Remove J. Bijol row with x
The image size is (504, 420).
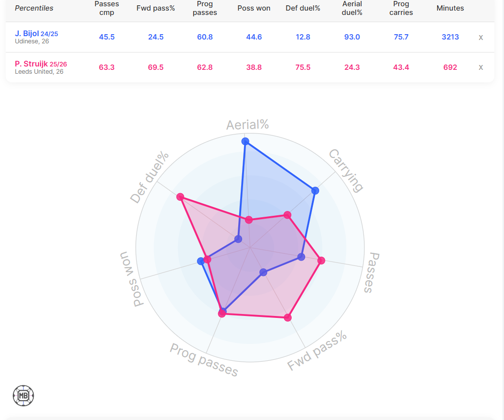[480, 37]
